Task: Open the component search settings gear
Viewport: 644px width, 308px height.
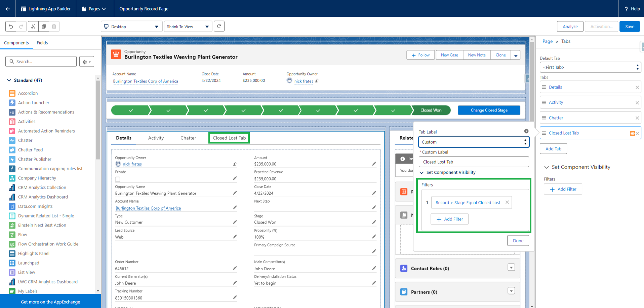Action: click(x=87, y=62)
